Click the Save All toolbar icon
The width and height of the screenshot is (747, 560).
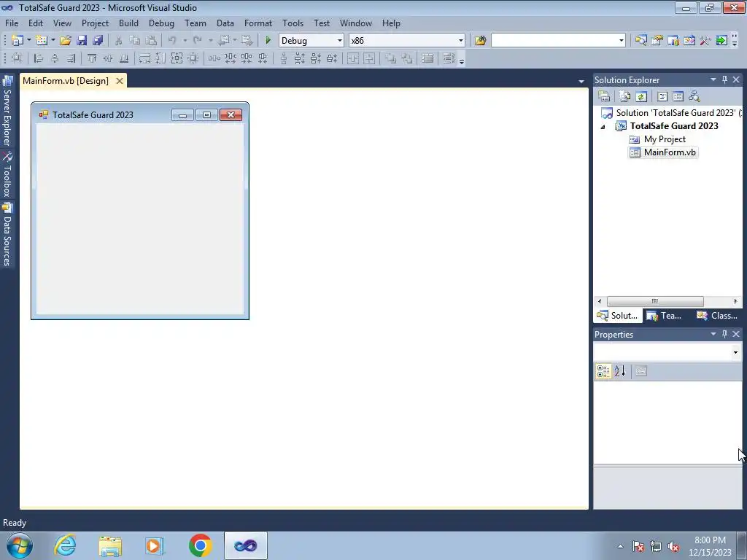coord(98,41)
